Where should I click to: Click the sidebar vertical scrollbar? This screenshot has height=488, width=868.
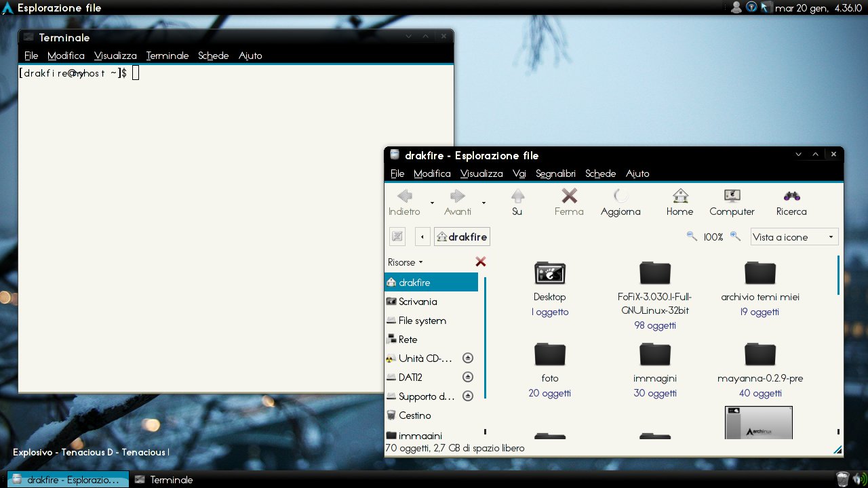coord(485,337)
